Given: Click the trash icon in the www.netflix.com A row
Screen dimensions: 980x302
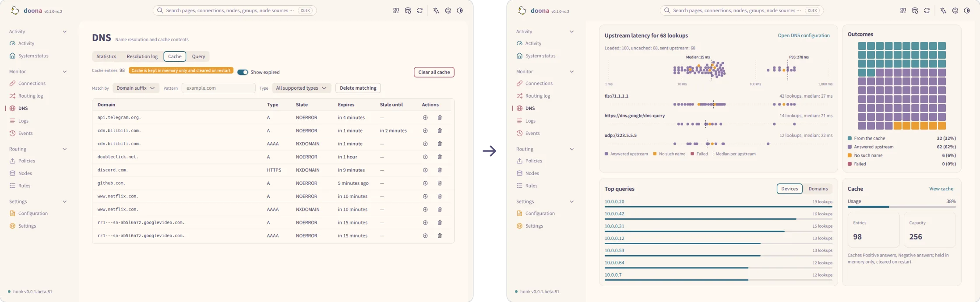Looking at the screenshot, I should (x=440, y=196).
